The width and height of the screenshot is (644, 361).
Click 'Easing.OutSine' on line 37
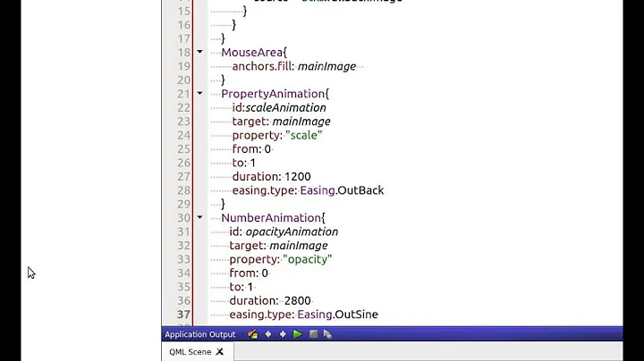[x=337, y=315]
